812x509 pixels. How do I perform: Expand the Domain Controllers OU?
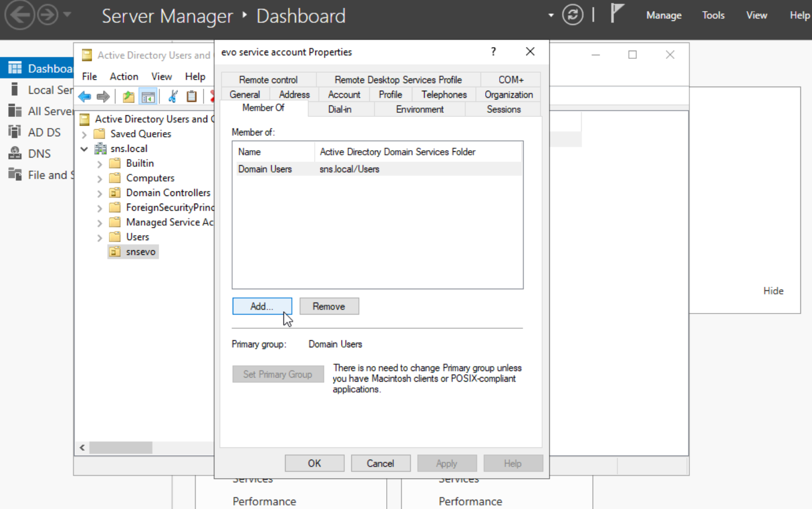99,193
